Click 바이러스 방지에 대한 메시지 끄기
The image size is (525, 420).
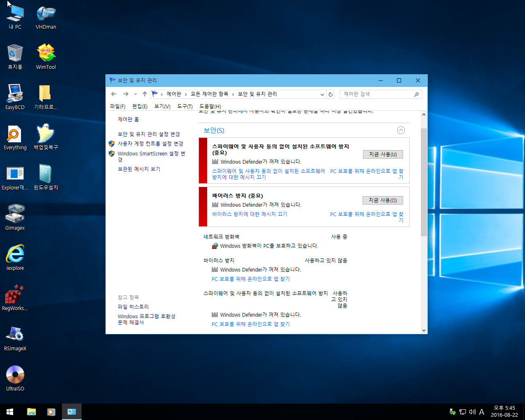(x=250, y=214)
